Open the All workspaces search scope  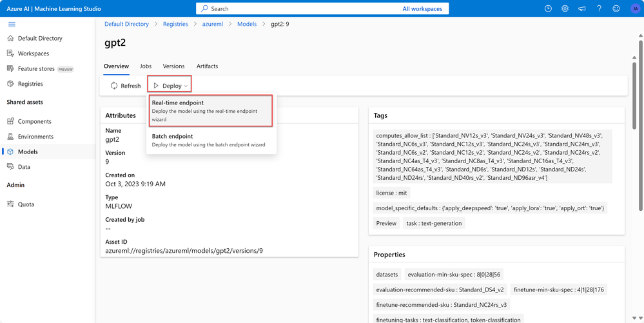pos(423,8)
